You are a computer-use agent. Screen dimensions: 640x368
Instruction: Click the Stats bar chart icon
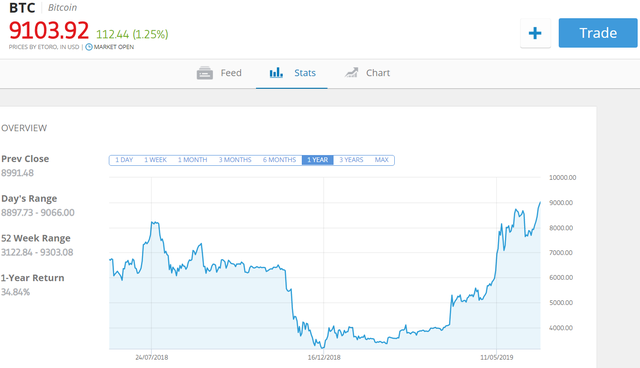tap(276, 73)
